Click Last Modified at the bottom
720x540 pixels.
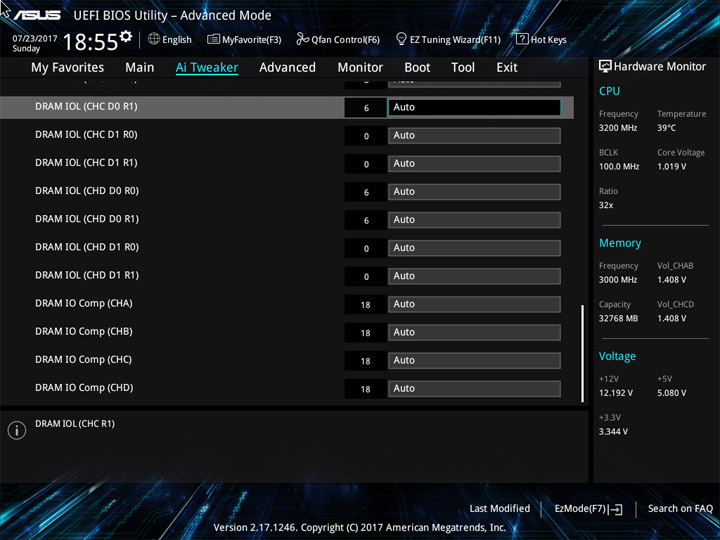coord(500,508)
